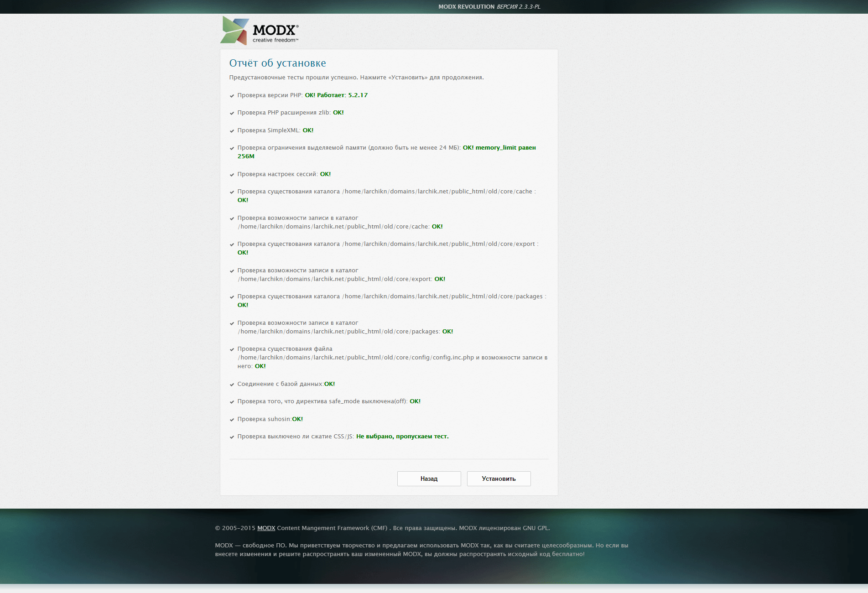Click 'Соединение с базой данных' text
The image size is (868, 593).
coord(281,384)
